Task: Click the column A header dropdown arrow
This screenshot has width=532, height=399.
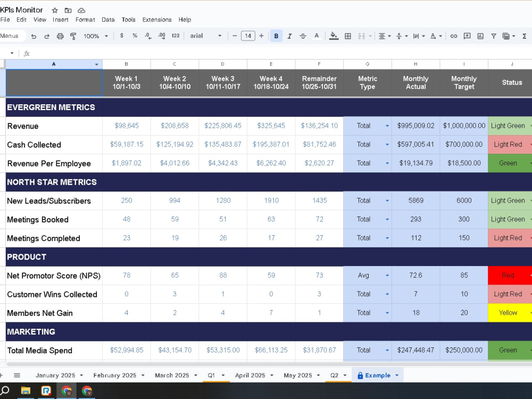Action: coord(97,64)
